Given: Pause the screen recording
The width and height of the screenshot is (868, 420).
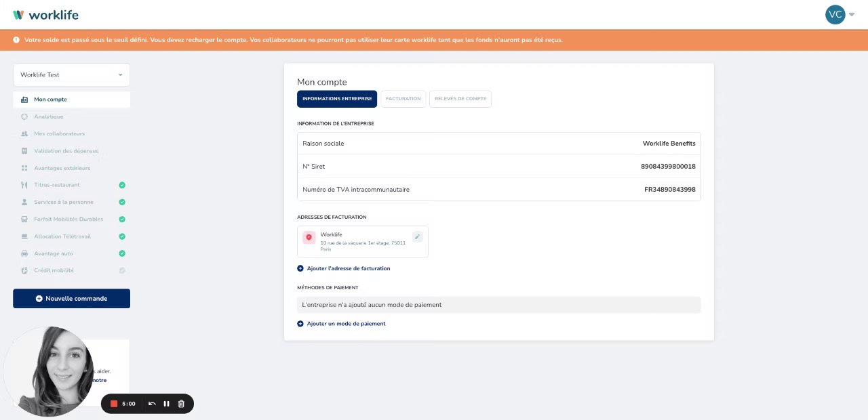Looking at the screenshot, I should (x=166, y=404).
